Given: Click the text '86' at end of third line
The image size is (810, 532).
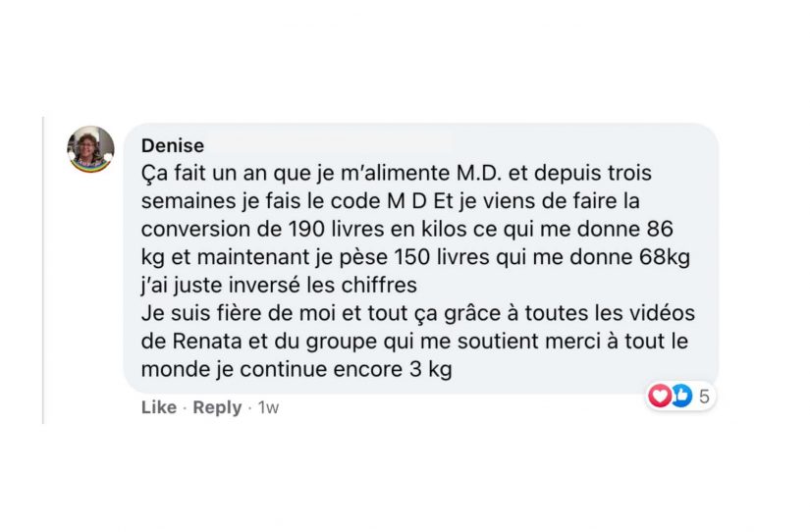Looking at the screenshot, I should pyautogui.click(x=660, y=229).
